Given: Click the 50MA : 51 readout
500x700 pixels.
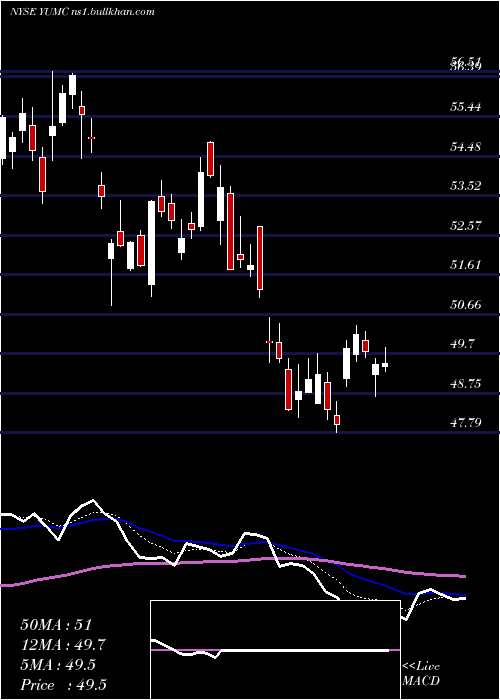Looking at the screenshot, I should (x=56, y=625).
